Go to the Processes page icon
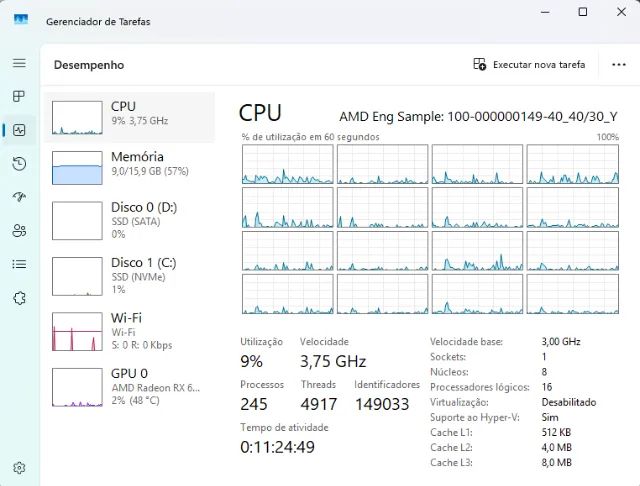640x486 pixels. click(x=19, y=96)
